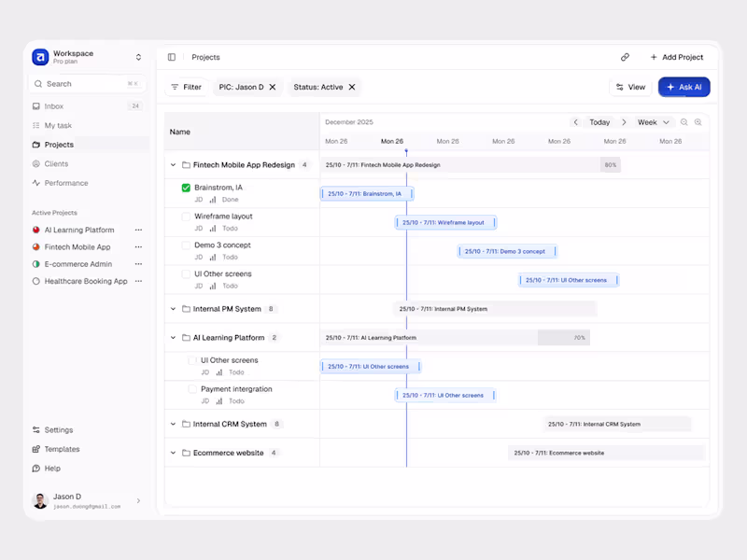Open the Week view dropdown
Screen dimensions: 747x560
[651, 121]
